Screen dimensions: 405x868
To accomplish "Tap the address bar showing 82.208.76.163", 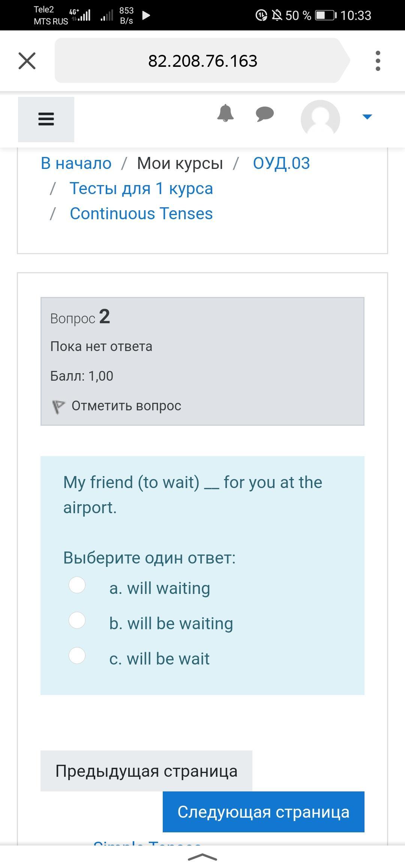I will click(202, 61).
